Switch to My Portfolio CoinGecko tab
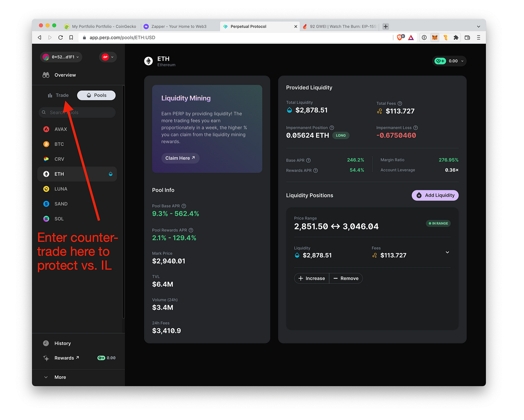Image resolution: width=524 pixels, height=420 pixels. [100, 27]
